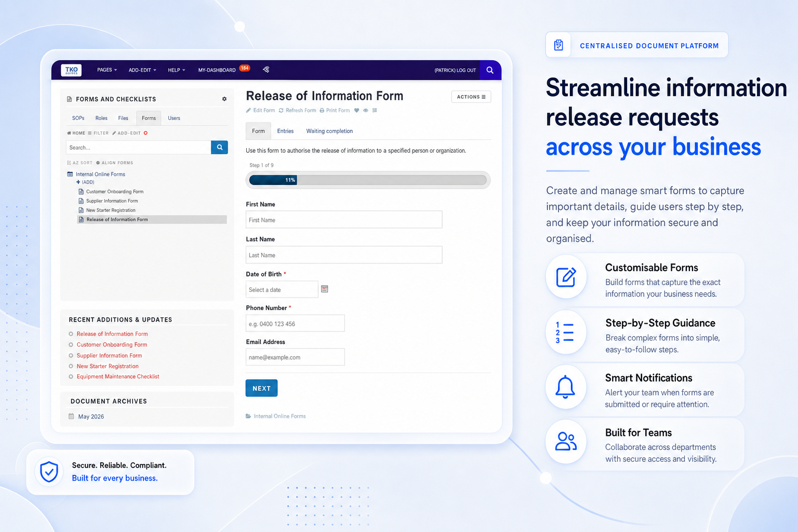Switch to the Users tab
Viewport: 798px width, 532px height.
[174, 118]
